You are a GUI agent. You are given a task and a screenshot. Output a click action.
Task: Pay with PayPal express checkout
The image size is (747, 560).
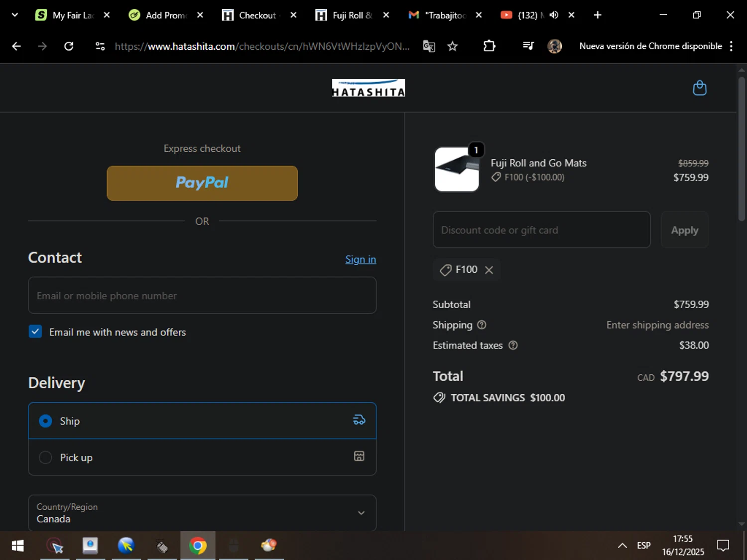[202, 183]
